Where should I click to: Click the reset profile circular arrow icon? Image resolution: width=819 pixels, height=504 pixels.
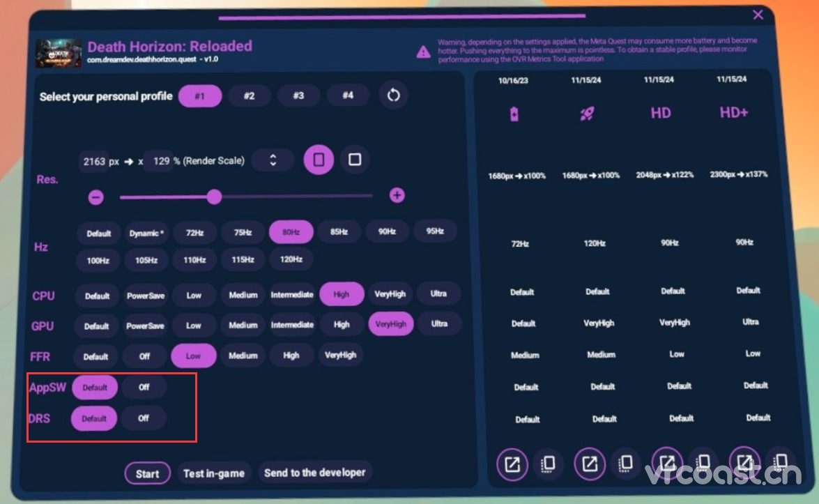[393, 95]
